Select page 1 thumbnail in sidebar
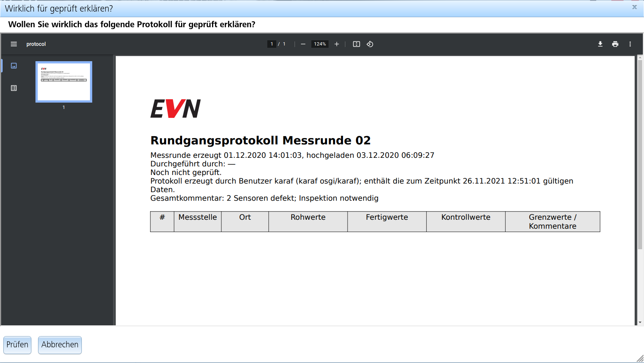Screen dimensions: 644x363 click(63, 82)
